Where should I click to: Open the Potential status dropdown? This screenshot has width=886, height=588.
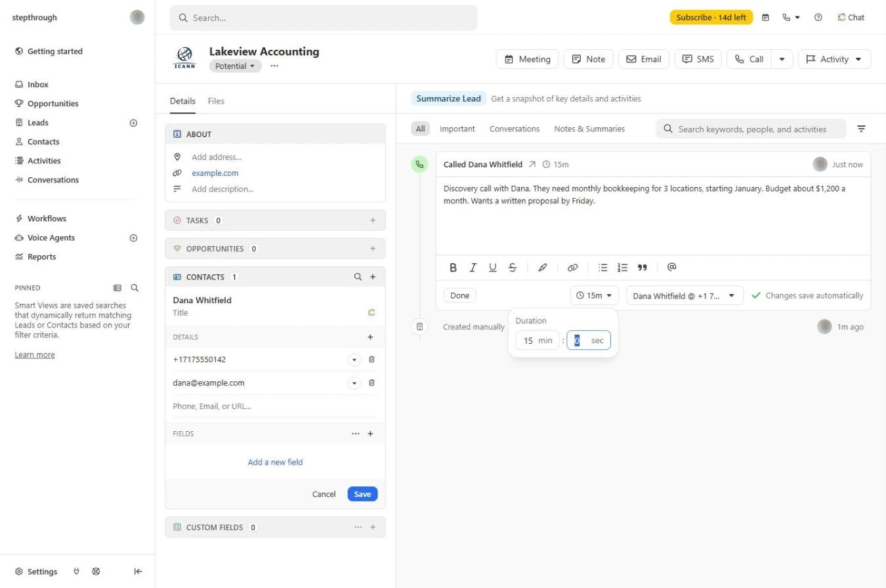pyautogui.click(x=235, y=66)
